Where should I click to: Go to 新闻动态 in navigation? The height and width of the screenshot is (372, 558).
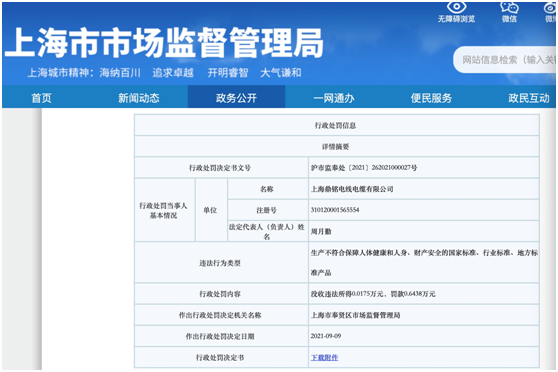pos(139,98)
